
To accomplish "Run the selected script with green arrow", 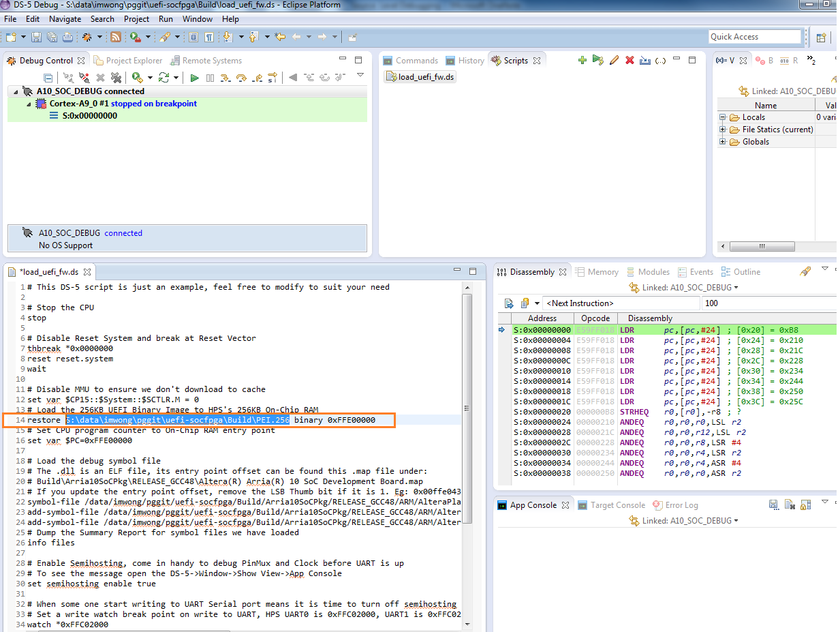I will 597,61.
